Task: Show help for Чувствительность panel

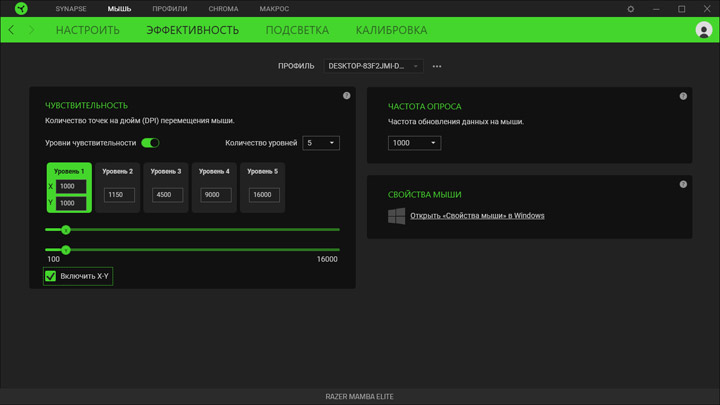Action: point(347,96)
